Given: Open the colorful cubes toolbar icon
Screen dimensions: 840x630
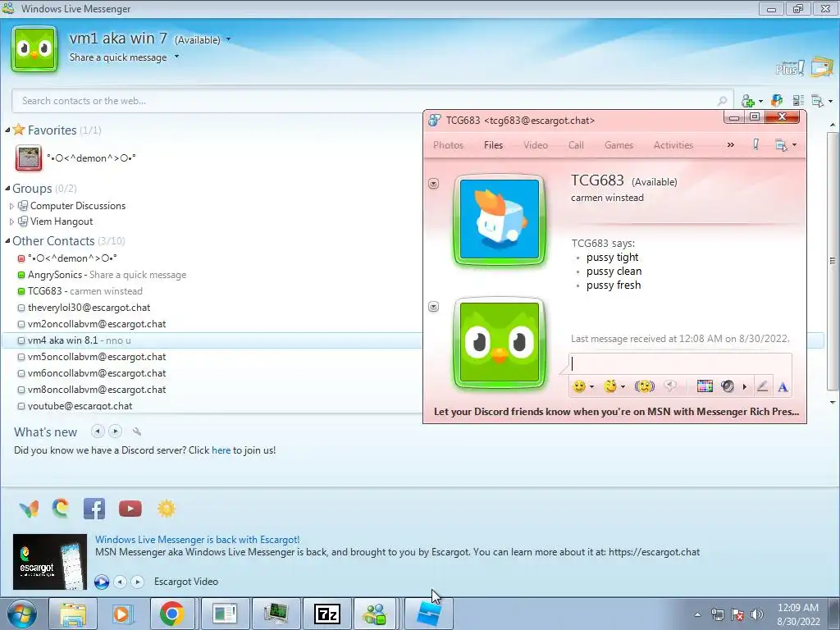Looking at the screenshot, I should [x=777, y=100].
